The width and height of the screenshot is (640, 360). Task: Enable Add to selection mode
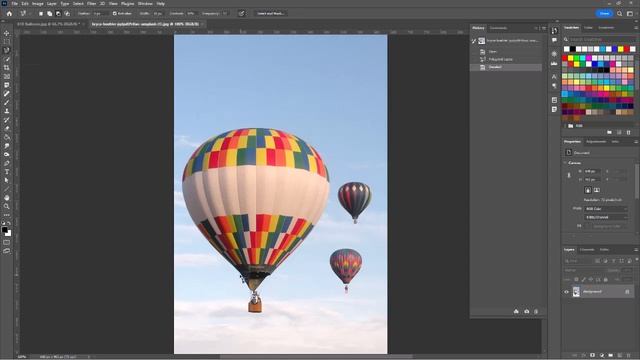point(49,13)
